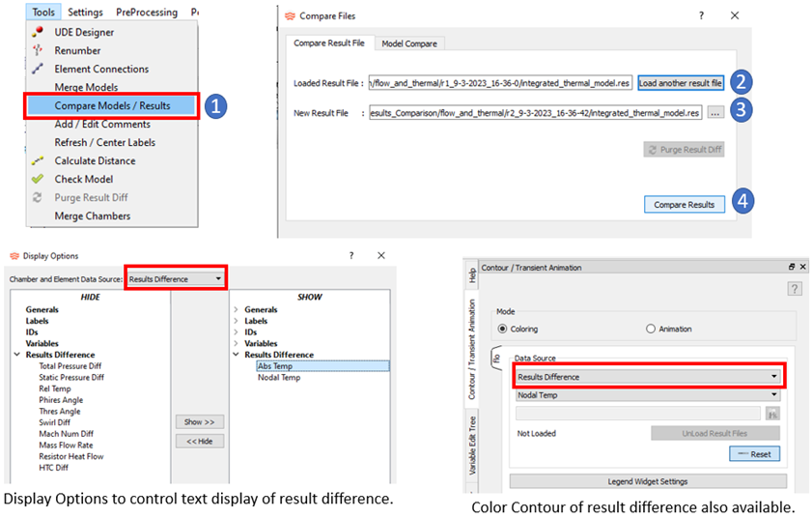Image resolution: width=812 pixels, height=518 pixels.
Task: Choose Compare Models / Results menu item
Action: click(112, 105)
